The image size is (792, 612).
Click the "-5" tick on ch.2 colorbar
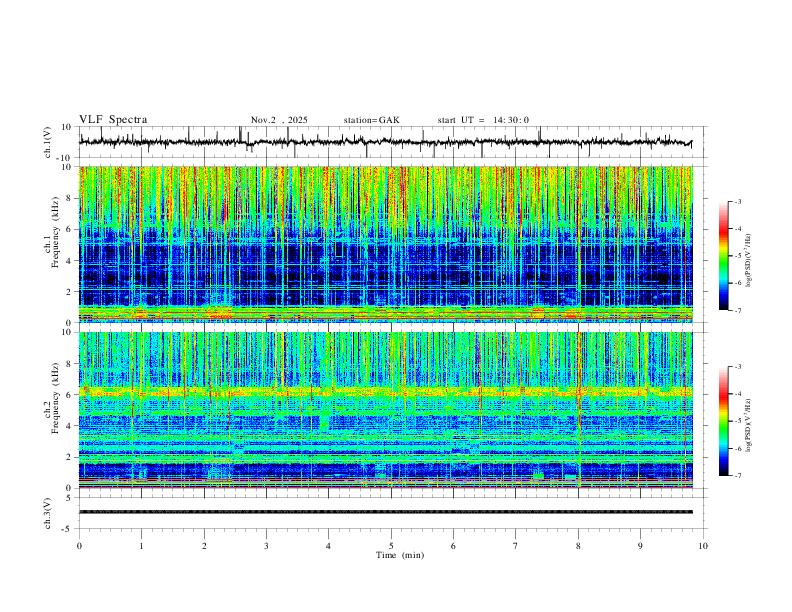click(x=738, y=421)
